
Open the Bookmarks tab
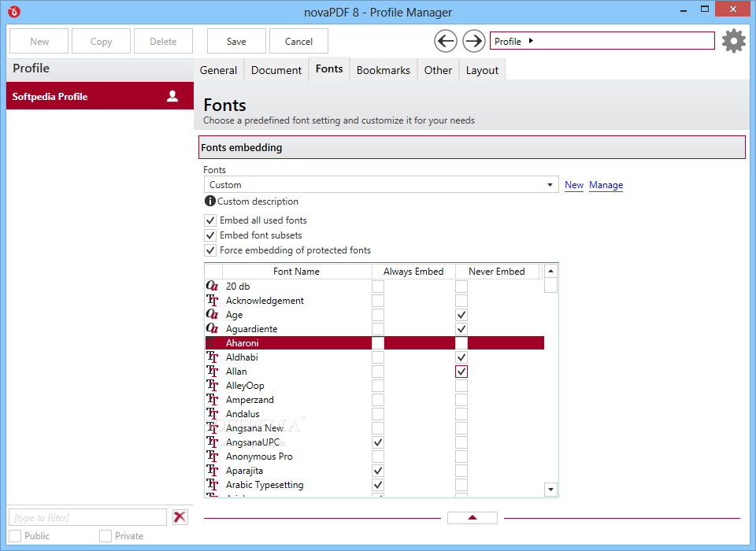click(x=384, y=70)
